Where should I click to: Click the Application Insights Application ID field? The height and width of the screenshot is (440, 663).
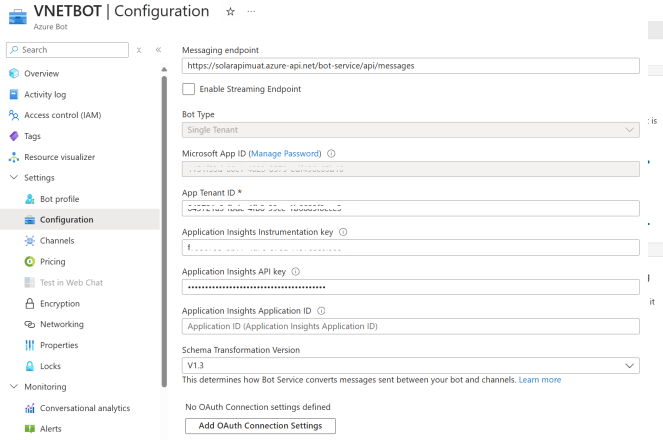(x=411, y=326)
